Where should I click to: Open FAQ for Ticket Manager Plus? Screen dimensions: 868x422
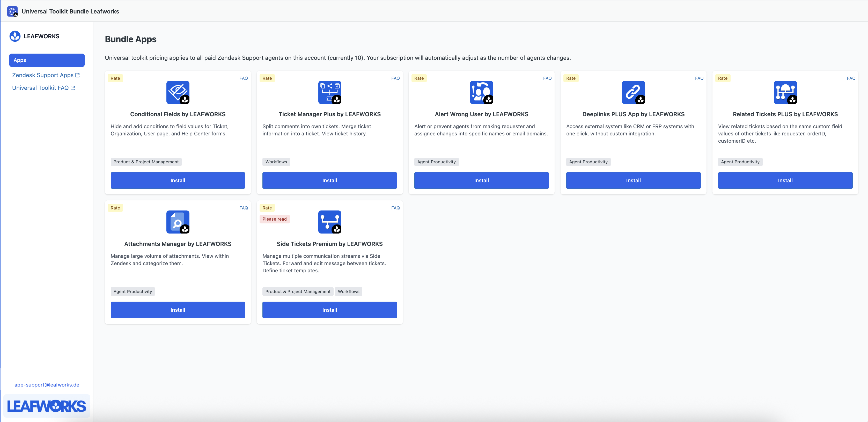pos(396,78)
